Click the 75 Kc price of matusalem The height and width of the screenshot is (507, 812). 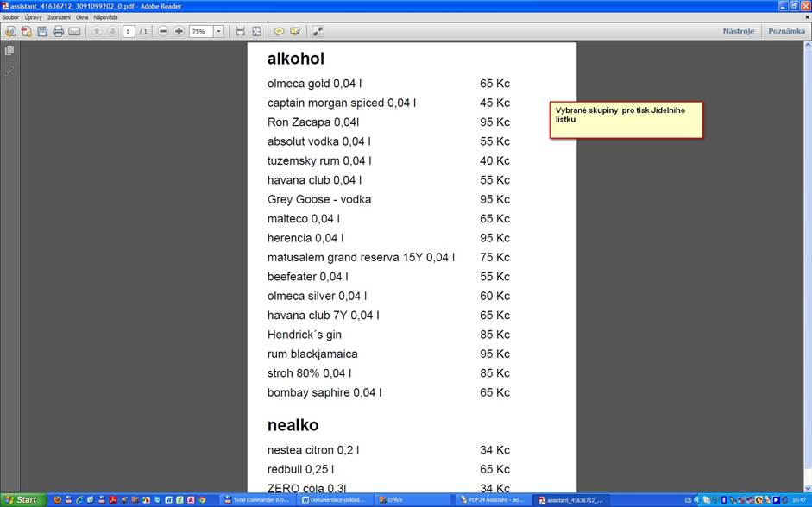494,257
